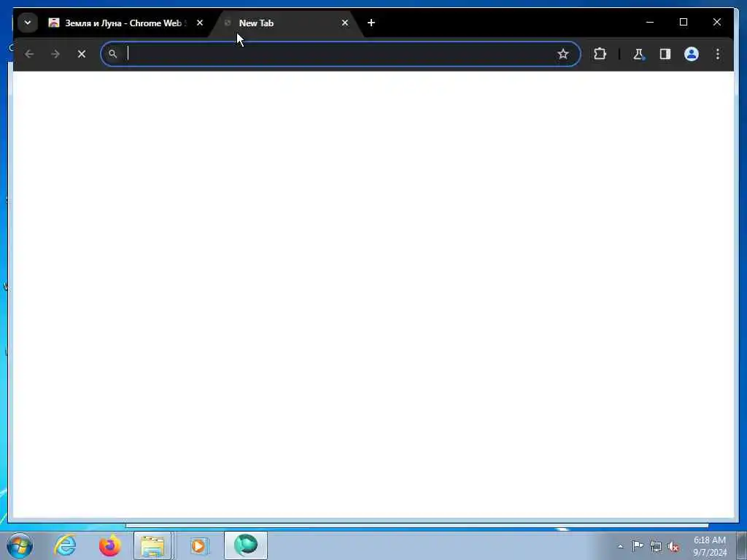
Task: Open the clock showing 6:18 AM
Action: click(x=710, y=546)
